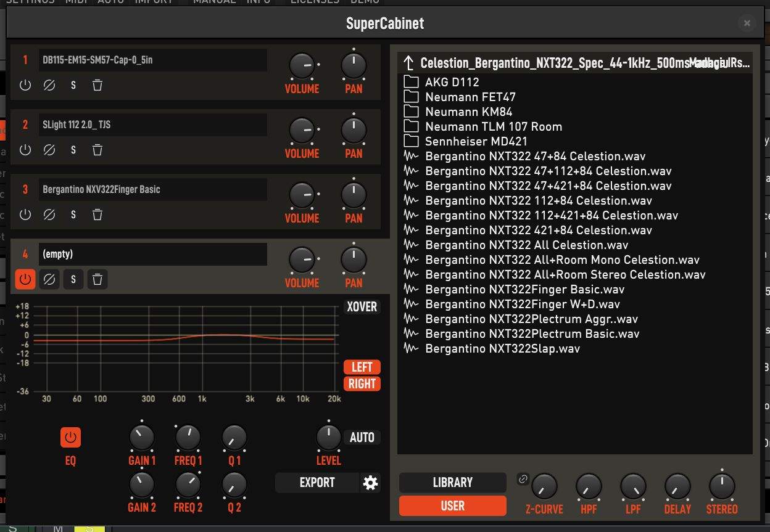Click the slot 1 VOLUME knob
Screen dimensions: 770x532
[302, 66]
